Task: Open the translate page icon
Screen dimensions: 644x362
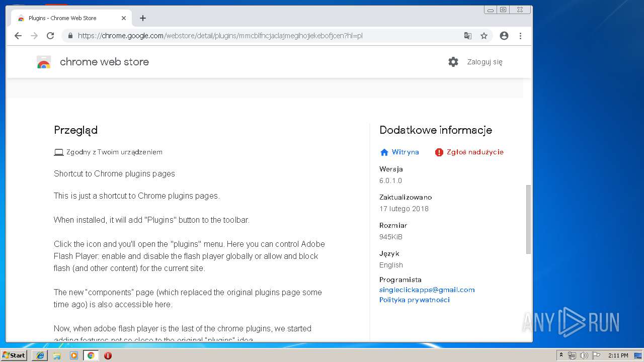Action: (468, 36)
